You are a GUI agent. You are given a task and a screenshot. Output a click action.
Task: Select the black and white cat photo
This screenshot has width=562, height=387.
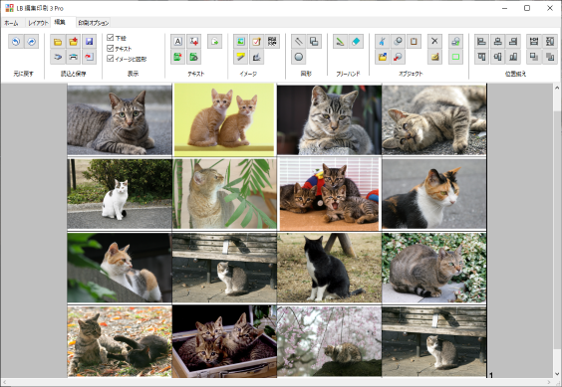click(329, 268)
